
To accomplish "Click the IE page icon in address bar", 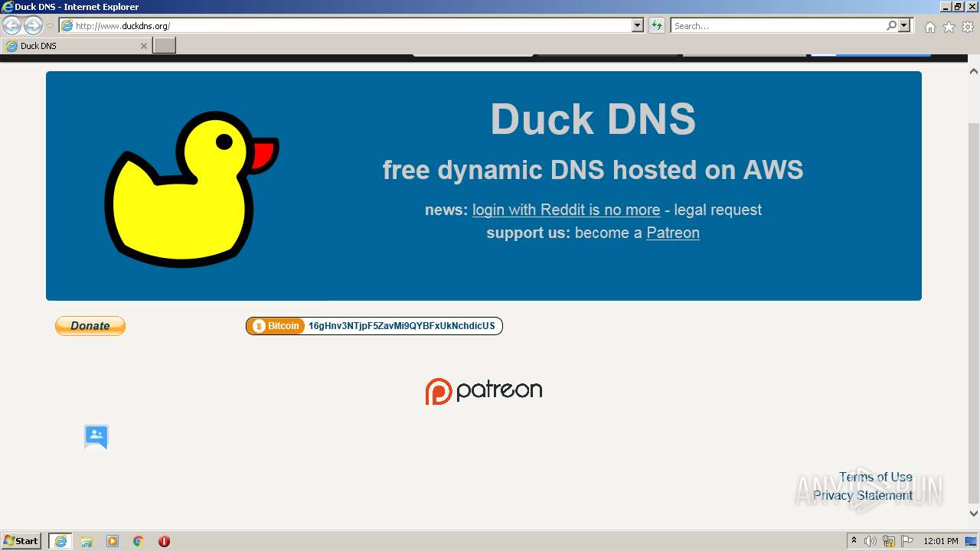I will click(67, 25).
